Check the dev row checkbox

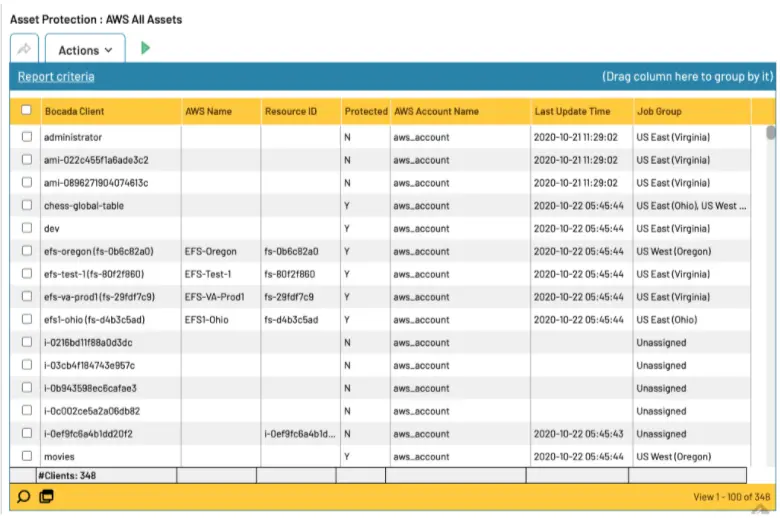click(27, 228)
